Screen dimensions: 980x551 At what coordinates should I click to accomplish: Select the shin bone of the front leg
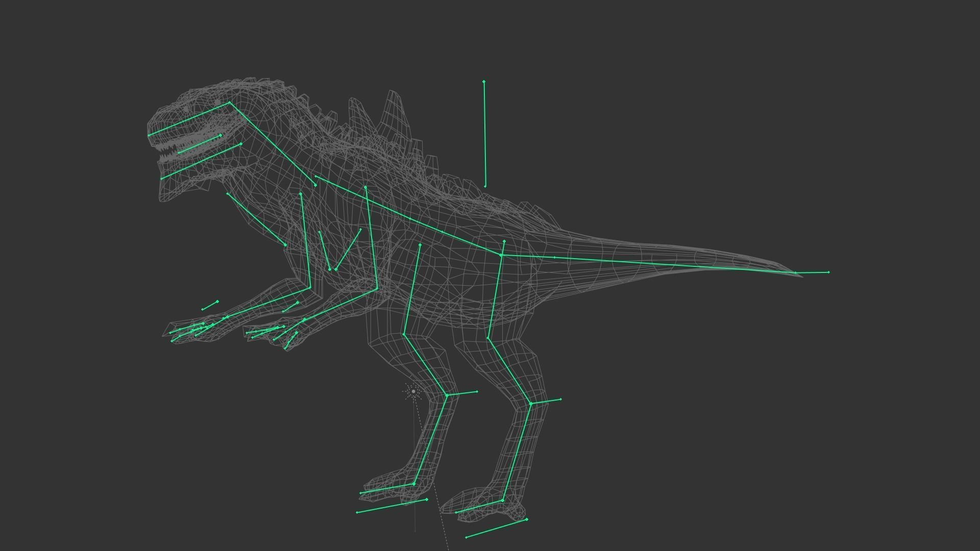tap(430, 440)
